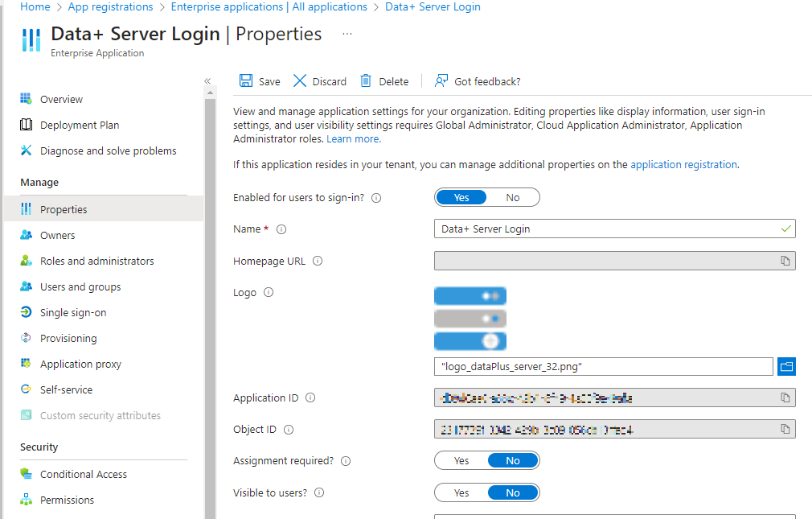Viewport: 812px width, 519px height.
Task: Click the blurred logo image preview
Action: click(x=470, y=319)
